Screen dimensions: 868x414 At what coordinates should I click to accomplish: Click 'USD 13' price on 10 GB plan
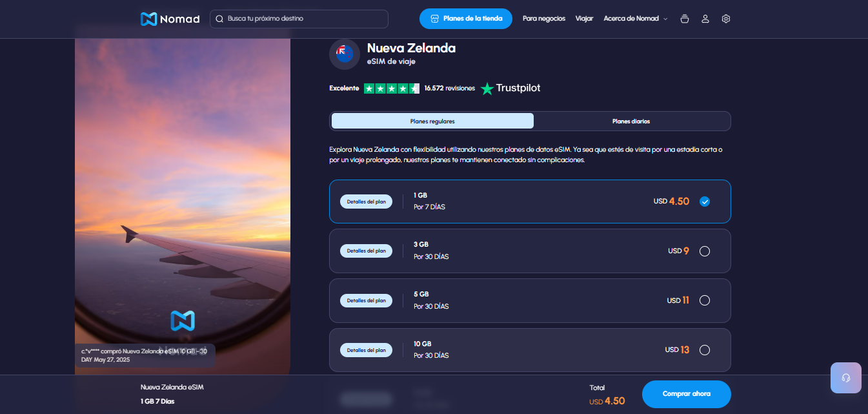pos(678,350)
